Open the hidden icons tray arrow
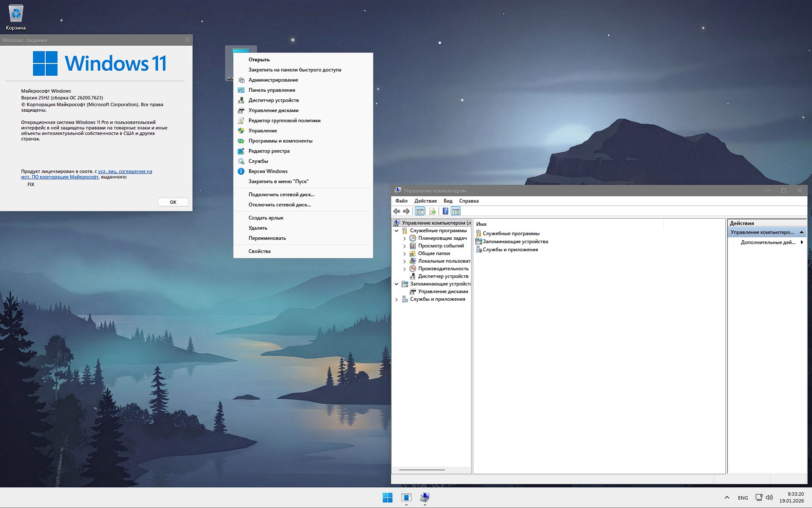 pos(727,498)
